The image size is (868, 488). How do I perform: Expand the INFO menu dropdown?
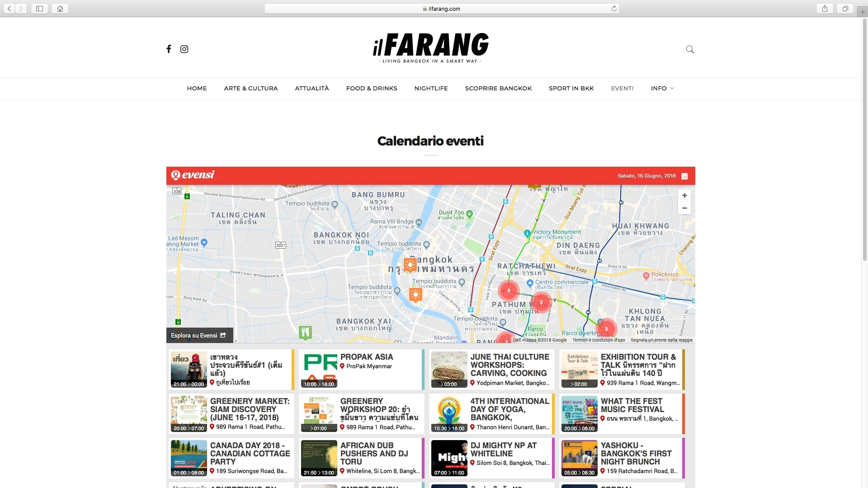coord(662,88)
